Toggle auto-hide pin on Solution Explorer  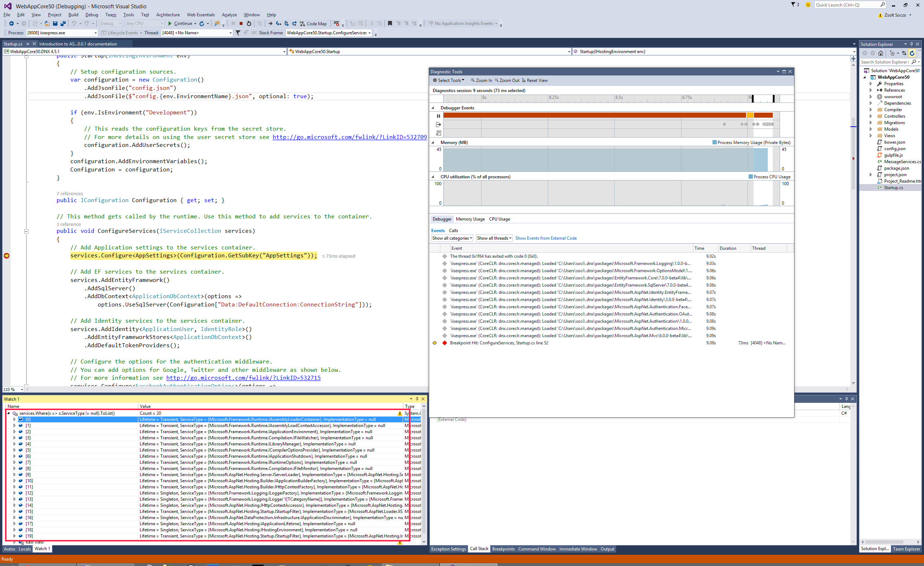click(x=912, y=44)
